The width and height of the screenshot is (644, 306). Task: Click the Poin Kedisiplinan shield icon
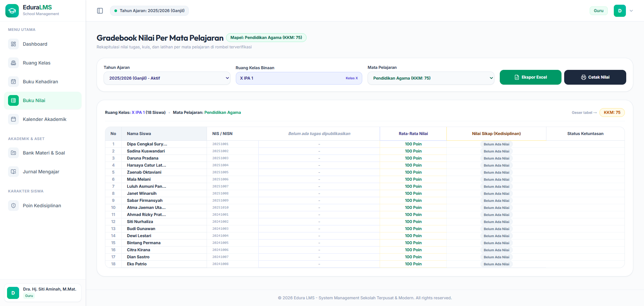pos(13,206)
